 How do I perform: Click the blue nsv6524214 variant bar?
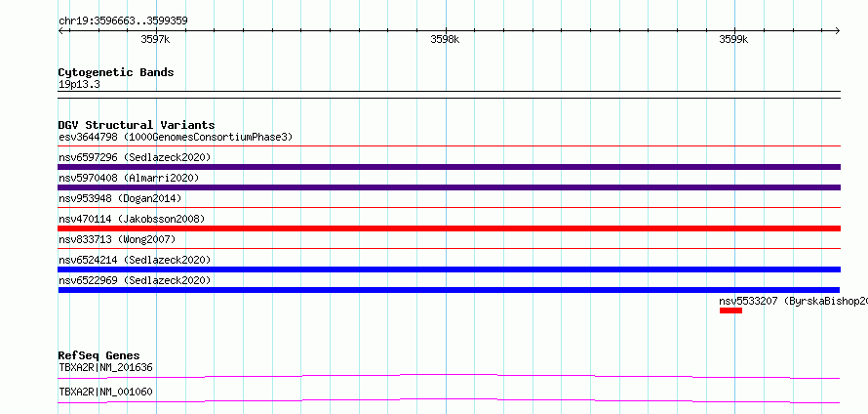tap(449, 269)
